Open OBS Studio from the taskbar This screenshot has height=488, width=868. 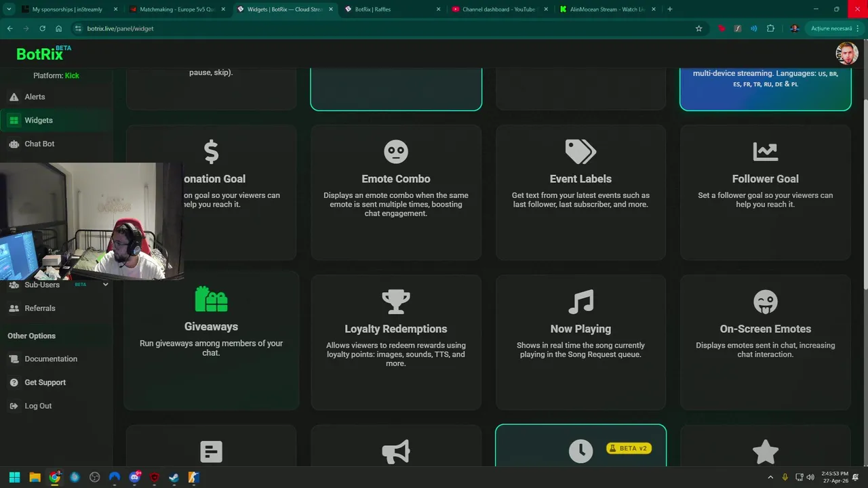(94, 477)
